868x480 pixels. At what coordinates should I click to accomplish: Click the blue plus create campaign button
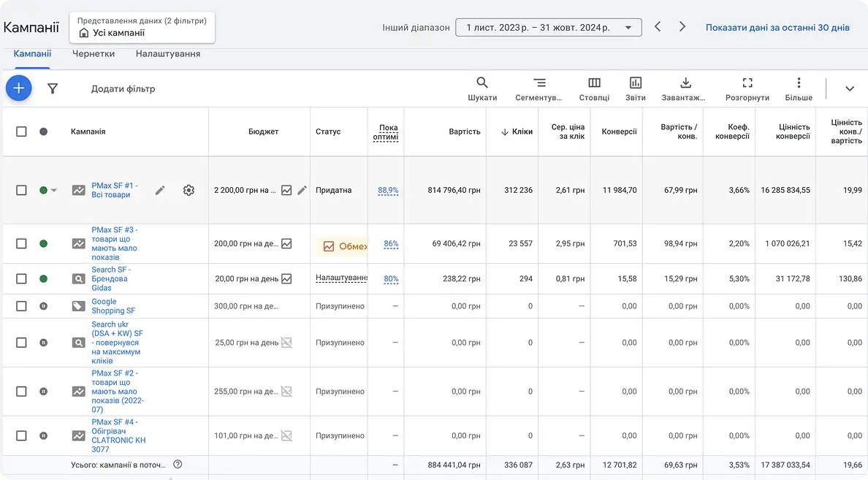pyautogui.click(x=19, y=88)
